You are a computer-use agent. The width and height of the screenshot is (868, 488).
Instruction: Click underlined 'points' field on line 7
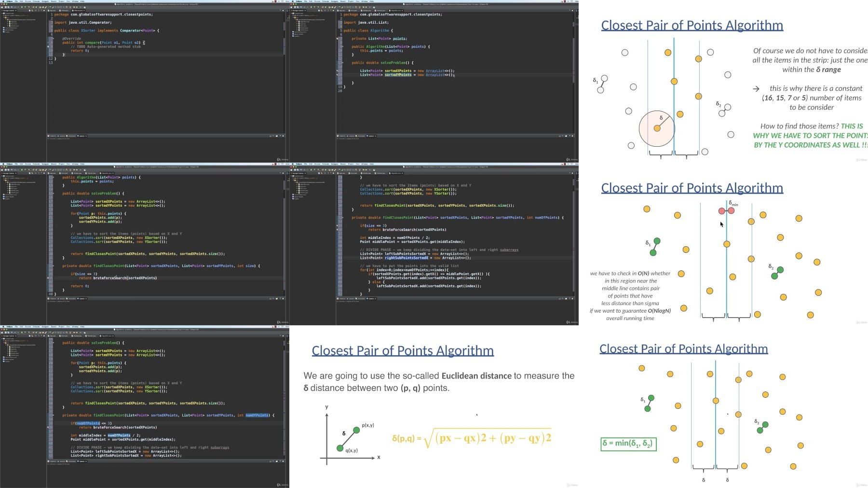(x=400, y=39)
